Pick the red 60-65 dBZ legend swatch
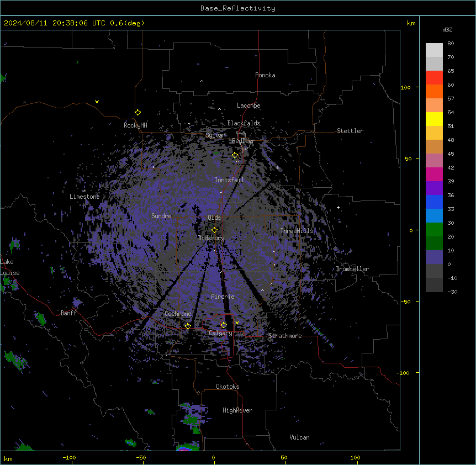The height and width of the screenshot is (465, 476). point(434,78)
